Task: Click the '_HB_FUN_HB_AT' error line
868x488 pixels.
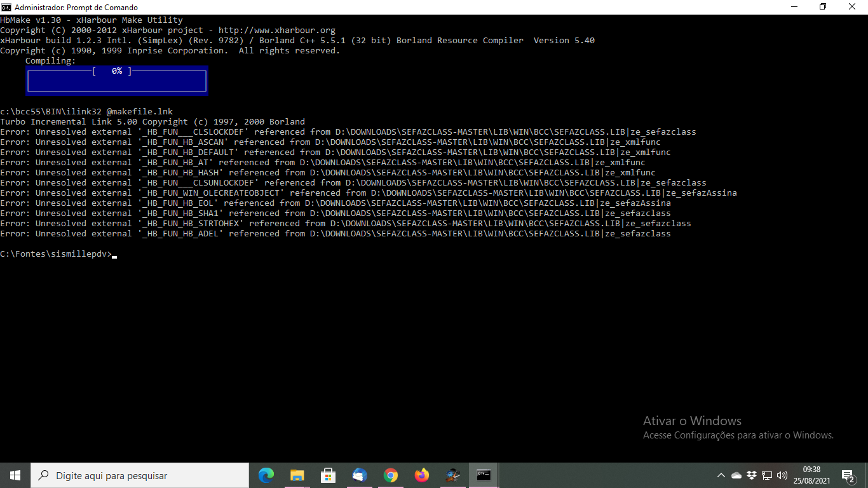Action: coord(323,163)
